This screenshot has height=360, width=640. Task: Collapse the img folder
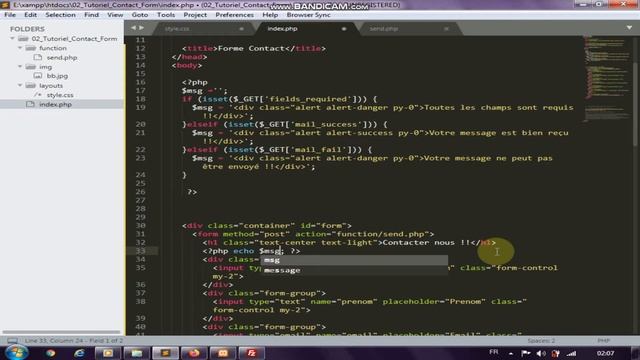[x=20, y=66]
